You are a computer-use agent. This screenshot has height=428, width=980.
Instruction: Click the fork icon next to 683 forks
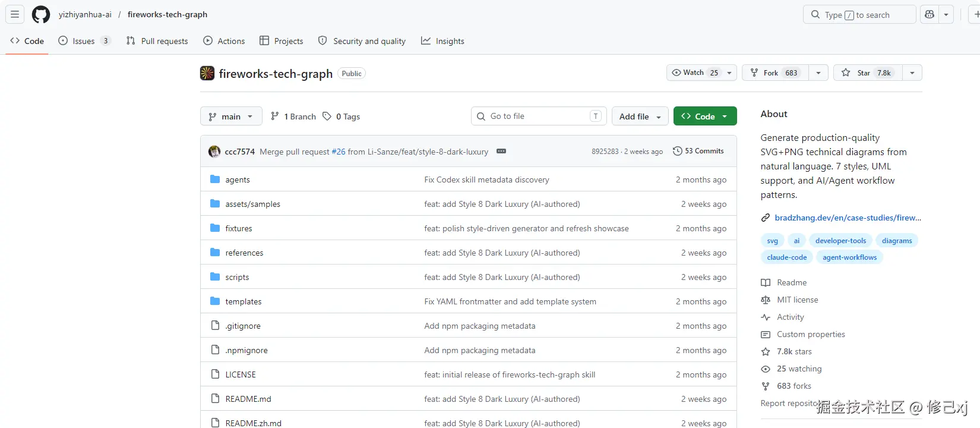tap(766, 386)
